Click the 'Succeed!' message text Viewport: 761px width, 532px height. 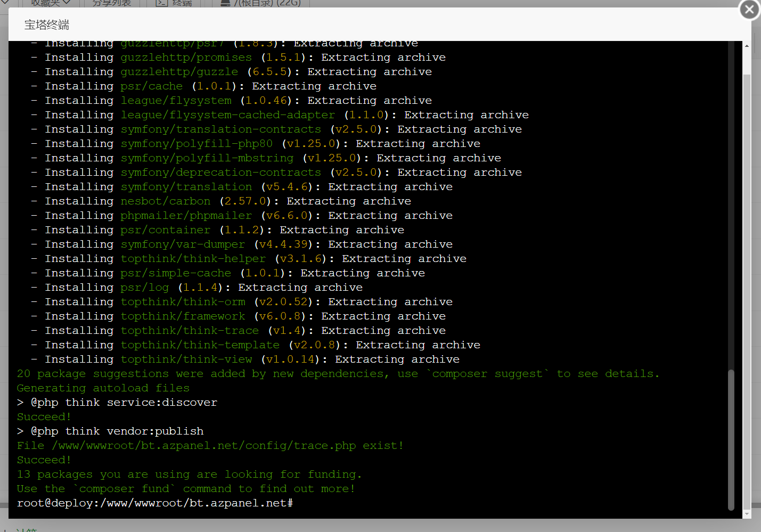point(44,416)
